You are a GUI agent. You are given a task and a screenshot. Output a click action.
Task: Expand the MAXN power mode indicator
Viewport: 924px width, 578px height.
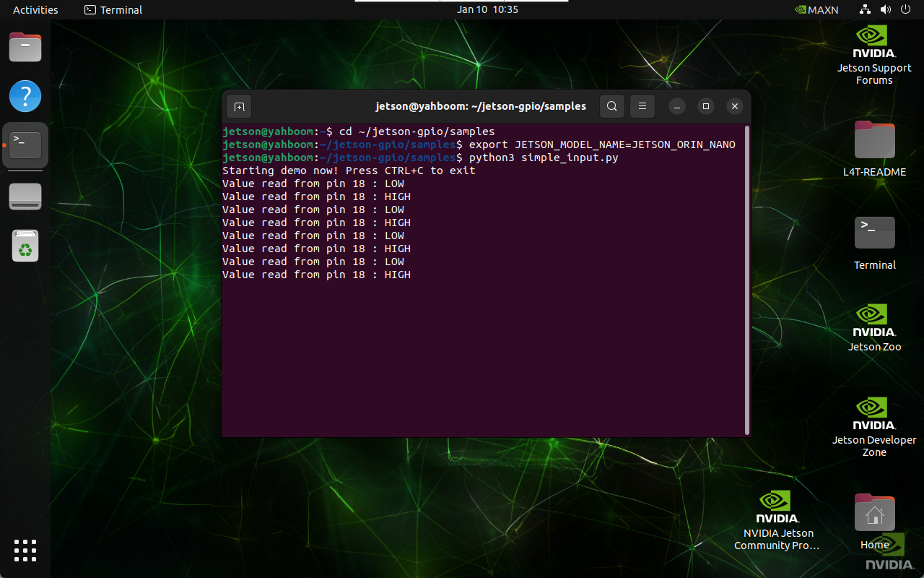[816, 10]
